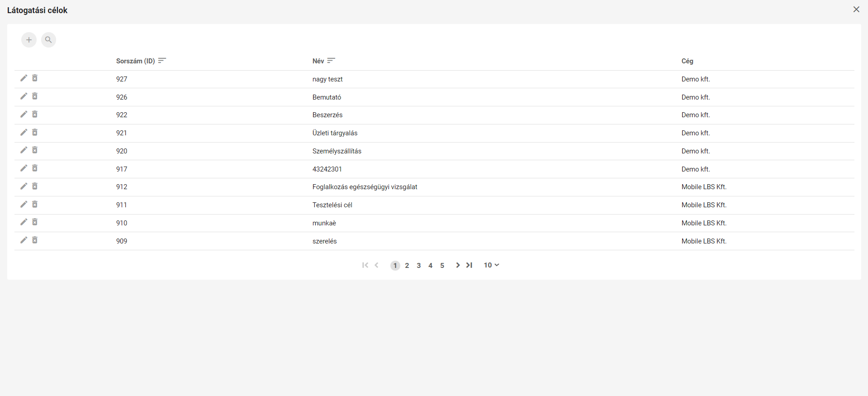The width and height of the screenshot is (868, 396).
Task: Delete the 'szerelés' row
Action: pyautogui.click(x=35, y=240)
